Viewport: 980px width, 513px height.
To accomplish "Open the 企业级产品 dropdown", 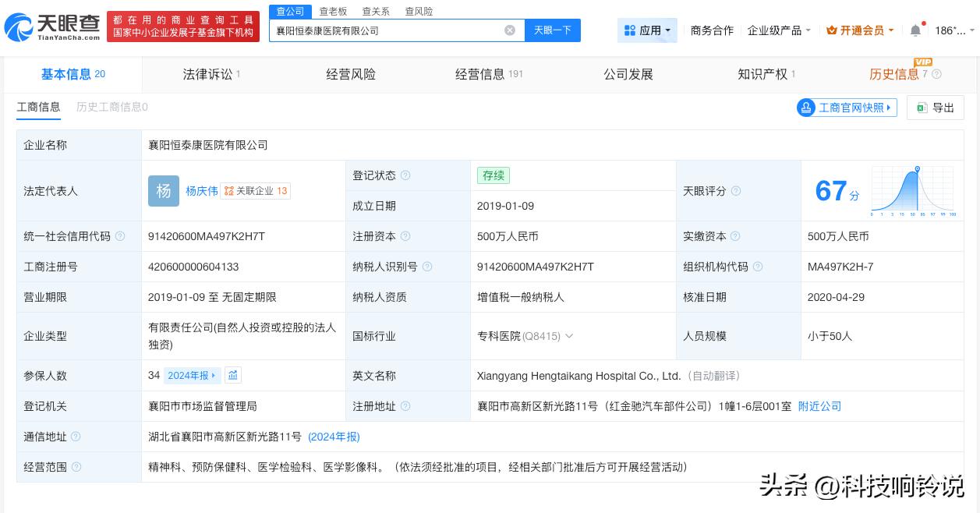I will click(778, 30).
